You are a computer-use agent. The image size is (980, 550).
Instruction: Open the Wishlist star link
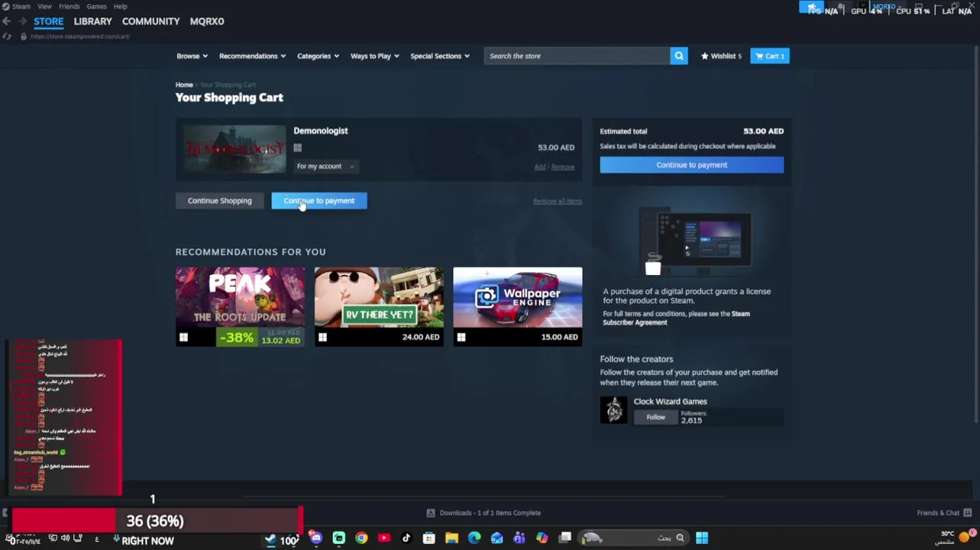(721, 56)
